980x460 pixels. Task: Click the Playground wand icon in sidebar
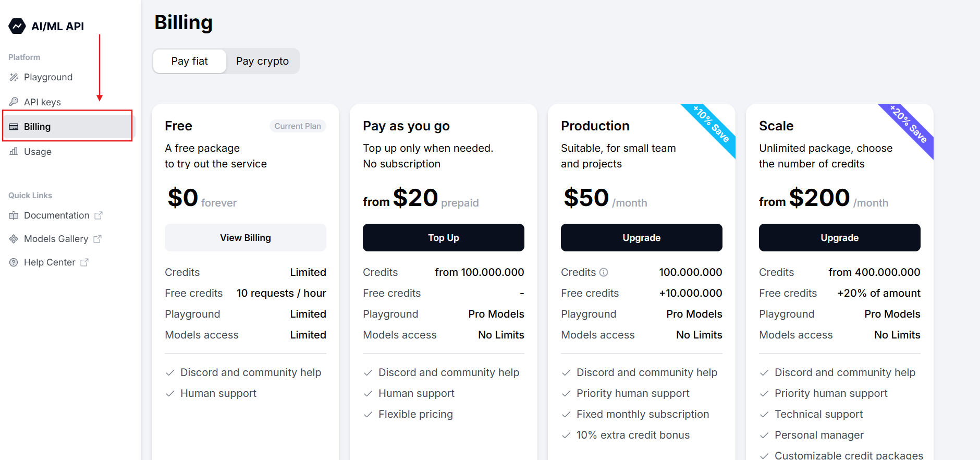[14, 77]
